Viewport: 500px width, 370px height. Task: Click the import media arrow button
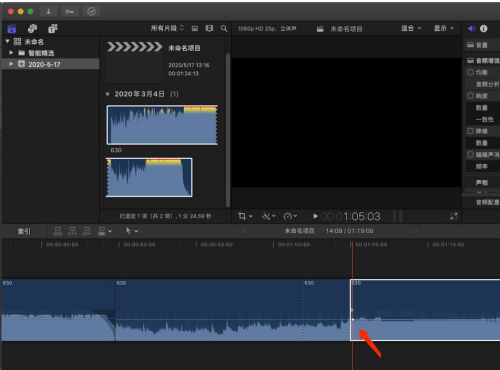(x=49, y=12)
